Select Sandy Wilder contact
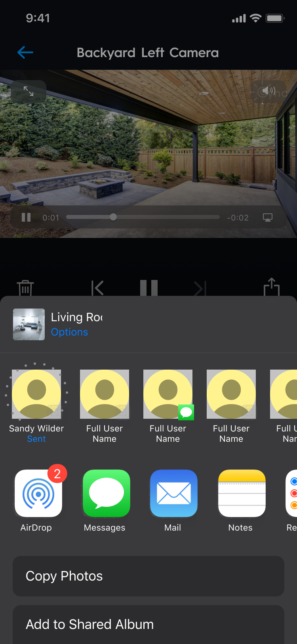The image size is (297, 644). point(36,395)
